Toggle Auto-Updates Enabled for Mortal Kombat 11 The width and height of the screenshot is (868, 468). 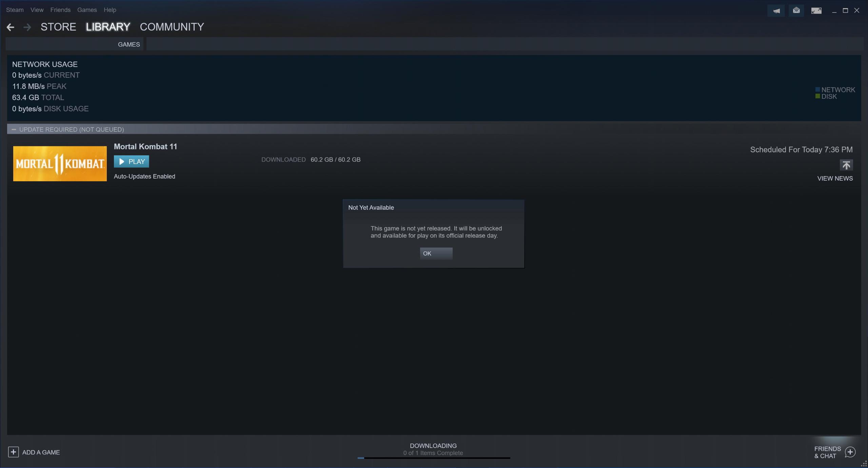tap(144, 176)
